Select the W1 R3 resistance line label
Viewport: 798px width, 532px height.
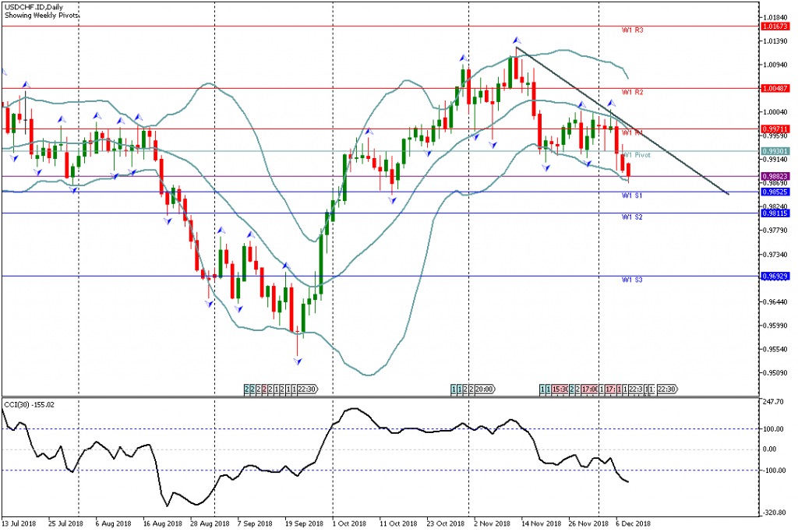632,30
